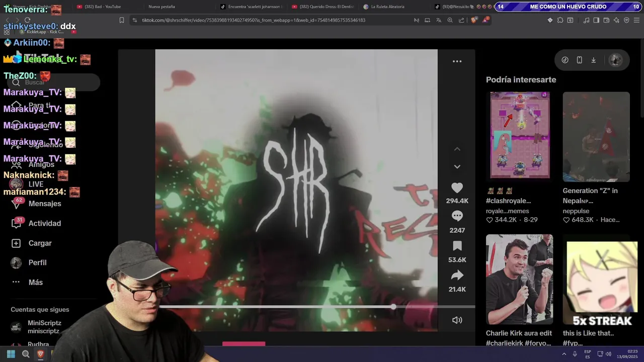644x362 pixels.
Task: Switch to the Querido Dross tab
Action: coord(323,7)
